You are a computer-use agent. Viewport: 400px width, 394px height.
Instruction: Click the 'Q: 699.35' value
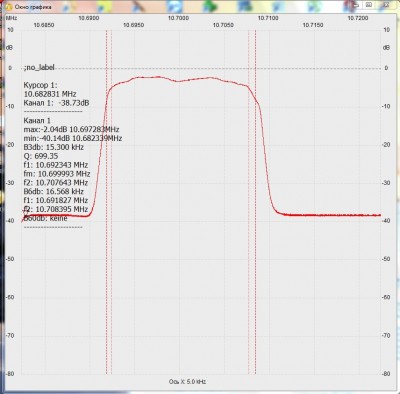[x=41, y=156]
